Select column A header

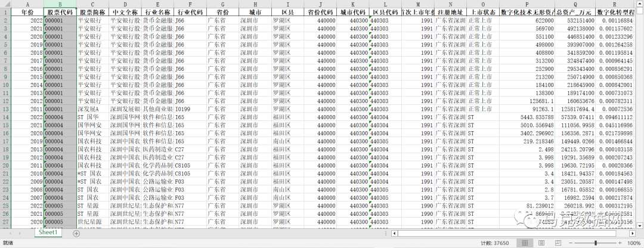pos(27,4)
